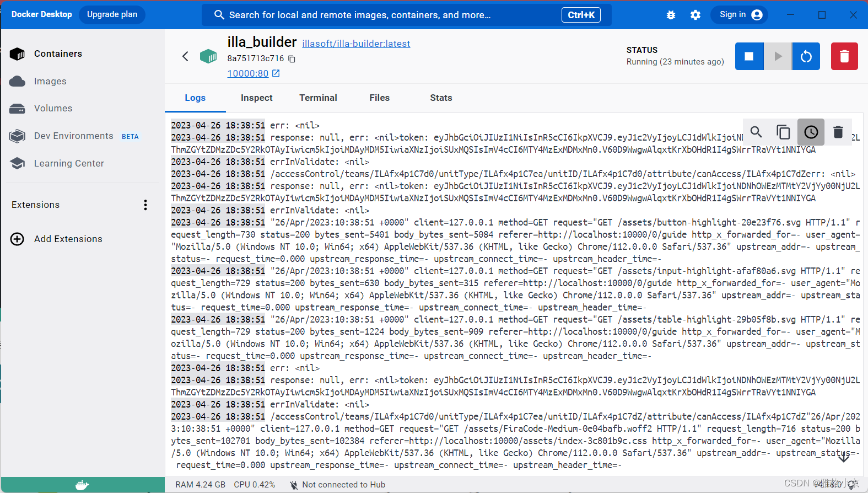
Task: Click the Start play button
Action: point(778,56)
